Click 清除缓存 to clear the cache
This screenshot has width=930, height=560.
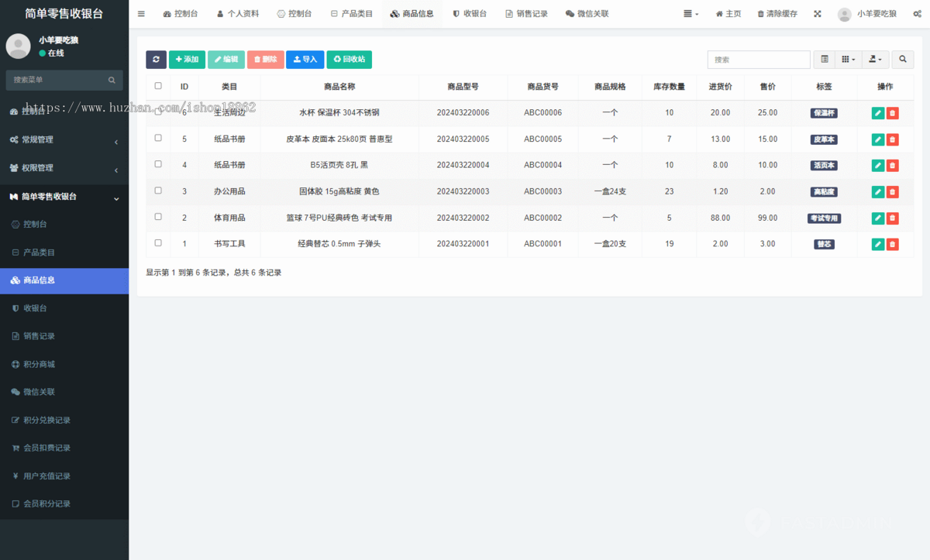pos(777,13)
